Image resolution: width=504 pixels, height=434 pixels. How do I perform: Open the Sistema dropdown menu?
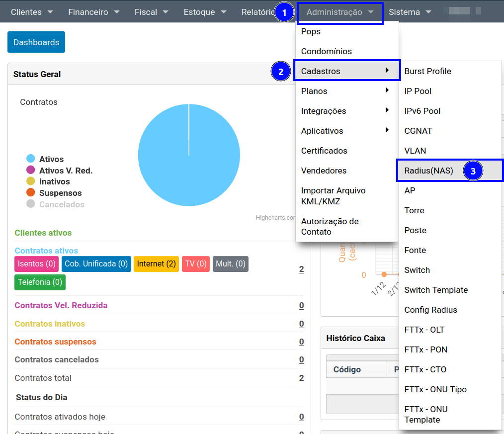coord(410,12)
